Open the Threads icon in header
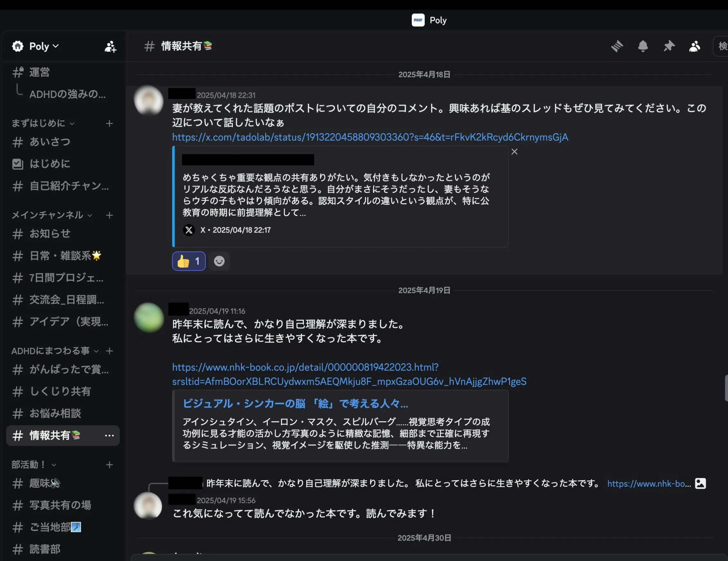 (x=617, y=46)
